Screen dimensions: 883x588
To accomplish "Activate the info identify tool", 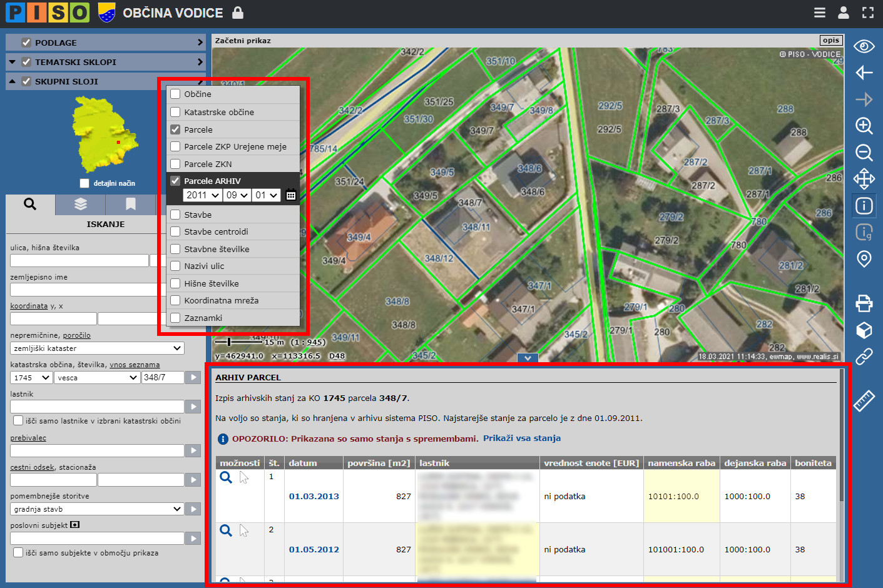I will (x=864, y=206).
